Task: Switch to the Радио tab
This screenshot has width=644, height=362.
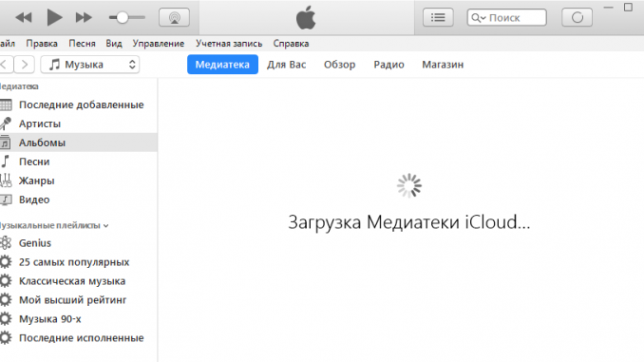Action: pos(388,65)
